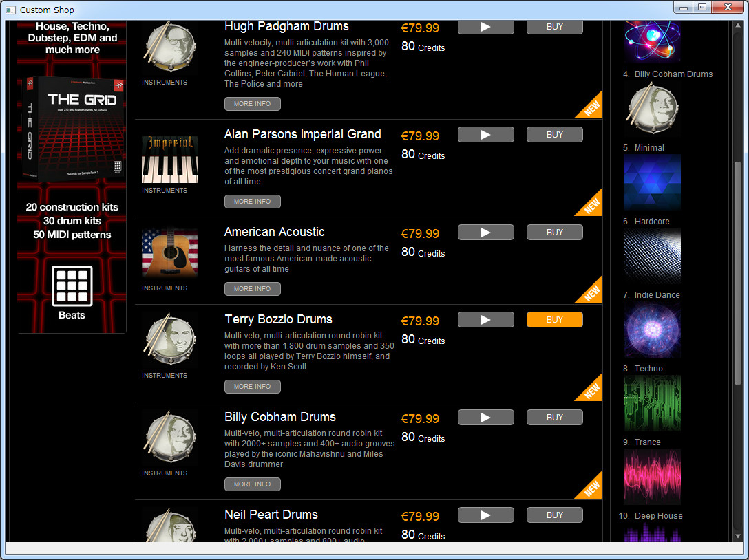Click the Custom Shop title bar icon

click(x=10, y=10)
